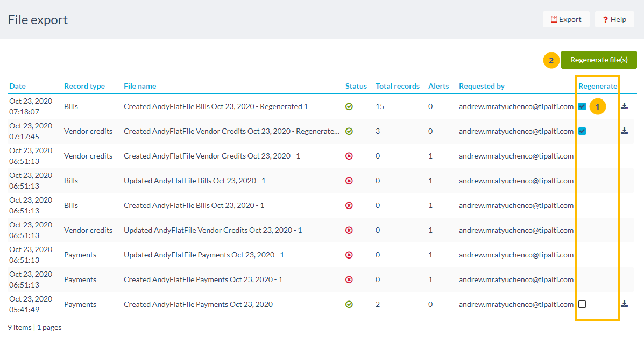
Task: Click the yellow step 1 badge
Action: 597,107
